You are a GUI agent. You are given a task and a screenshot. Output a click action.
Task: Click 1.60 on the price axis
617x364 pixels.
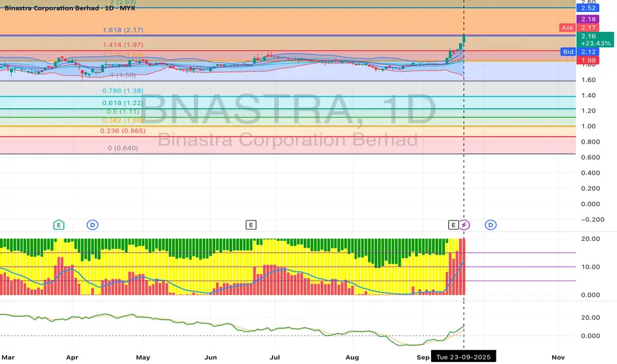coord(589,80)
